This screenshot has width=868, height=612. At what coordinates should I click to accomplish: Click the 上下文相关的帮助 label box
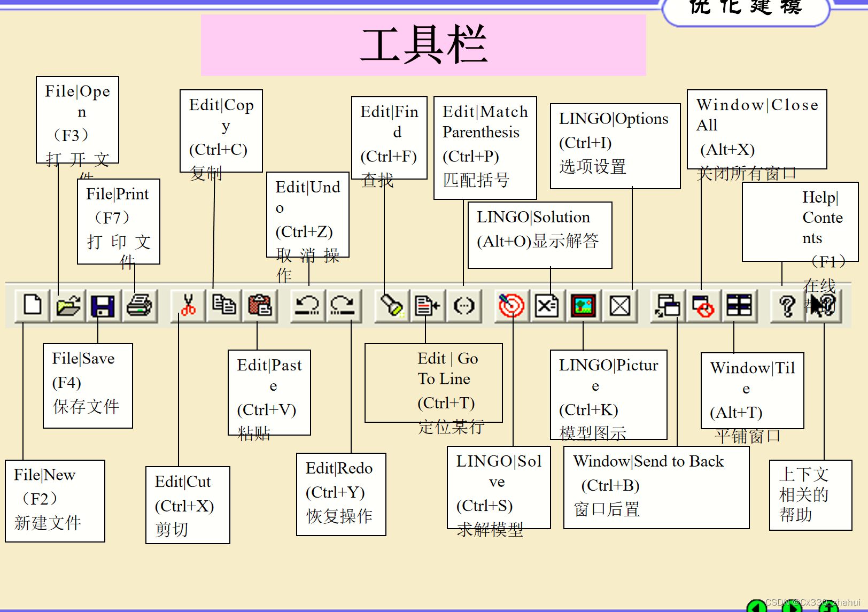coord(810,495)
